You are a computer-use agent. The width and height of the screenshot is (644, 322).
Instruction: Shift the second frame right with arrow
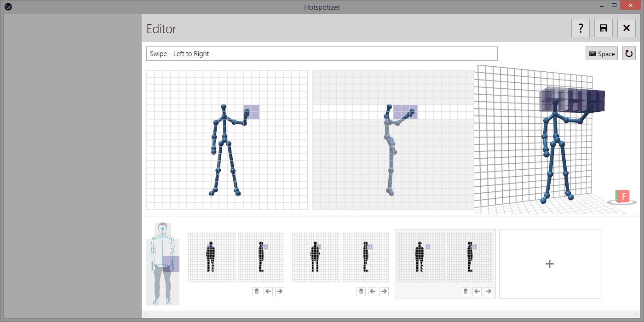(384, 291)
